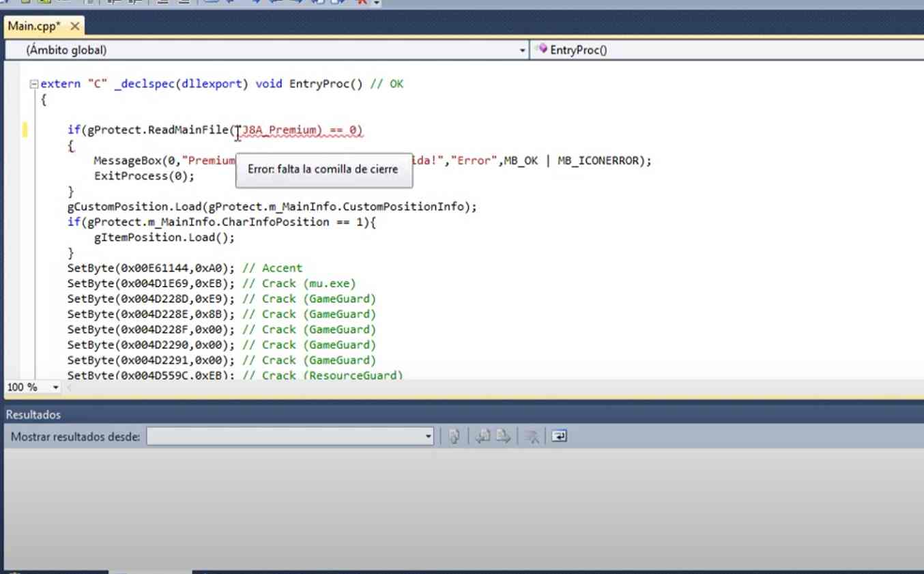Screen dimensions: 924x574
Task: Click the SetByte 0x004D228D GameGuard line
Action: tap(222, 299)
